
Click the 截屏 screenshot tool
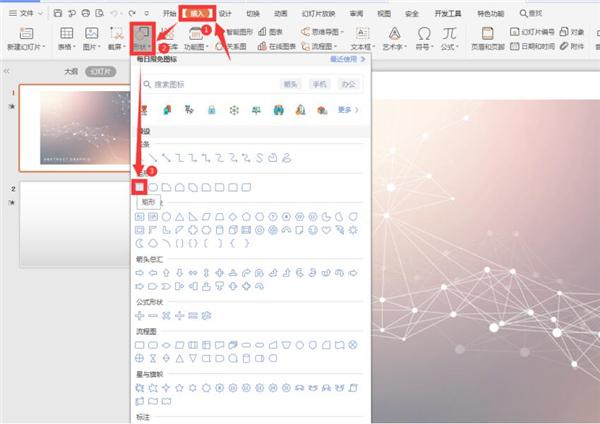(x=117, y=38)
